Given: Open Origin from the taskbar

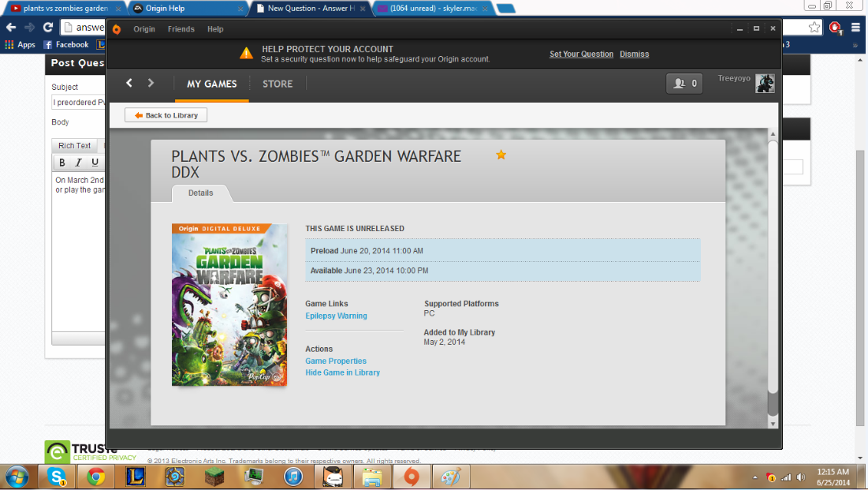Looking at the screenshot, I should point(412,477).
